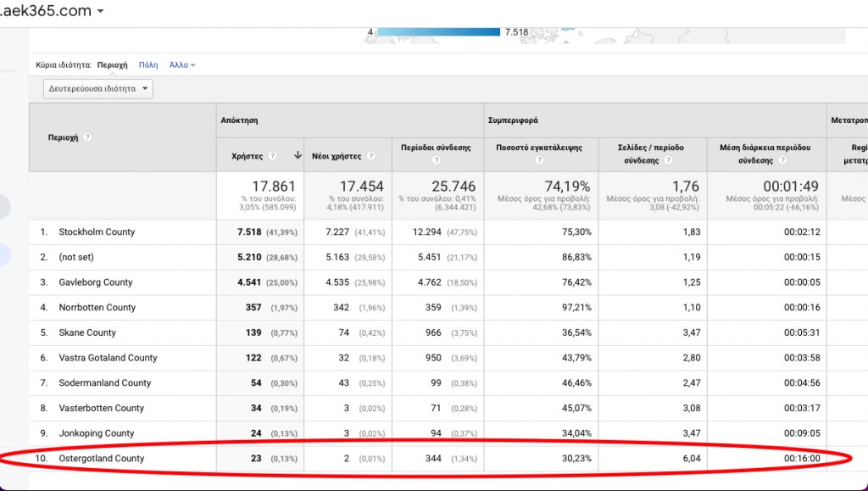The image size is (868, 491).
Task: Expand the Άλλο dimension dropdown
Action: pyautogui.click(x=182, y=65)
